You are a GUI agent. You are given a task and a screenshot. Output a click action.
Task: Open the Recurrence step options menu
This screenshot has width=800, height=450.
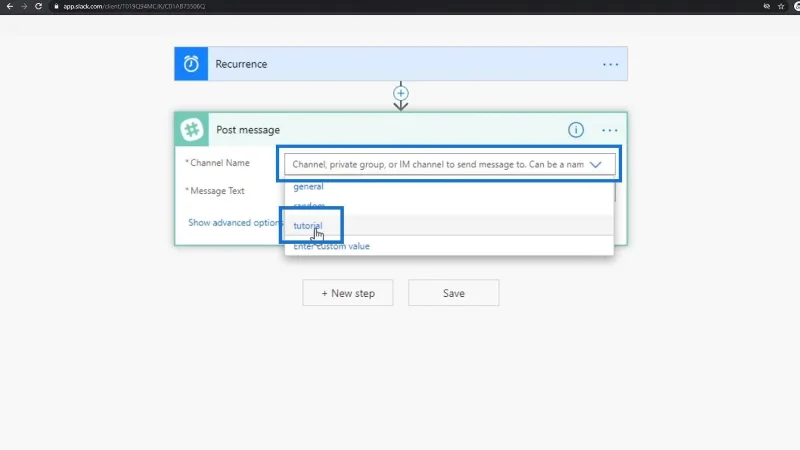pos(610,64)
